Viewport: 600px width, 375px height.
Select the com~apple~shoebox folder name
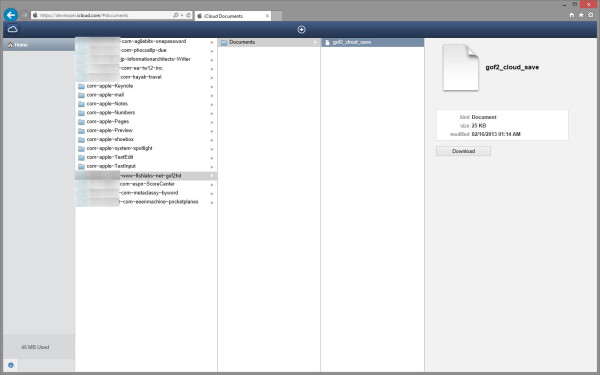(x=110, y=140)
